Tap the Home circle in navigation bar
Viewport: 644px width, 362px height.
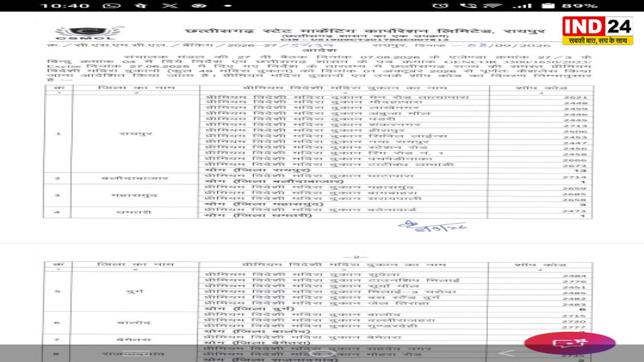pyautogui.click(x=323, y=353)
